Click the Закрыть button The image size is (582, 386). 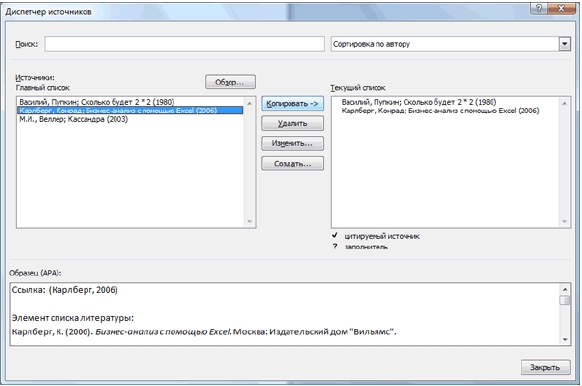pyautogui.click(x=545, y=367)
